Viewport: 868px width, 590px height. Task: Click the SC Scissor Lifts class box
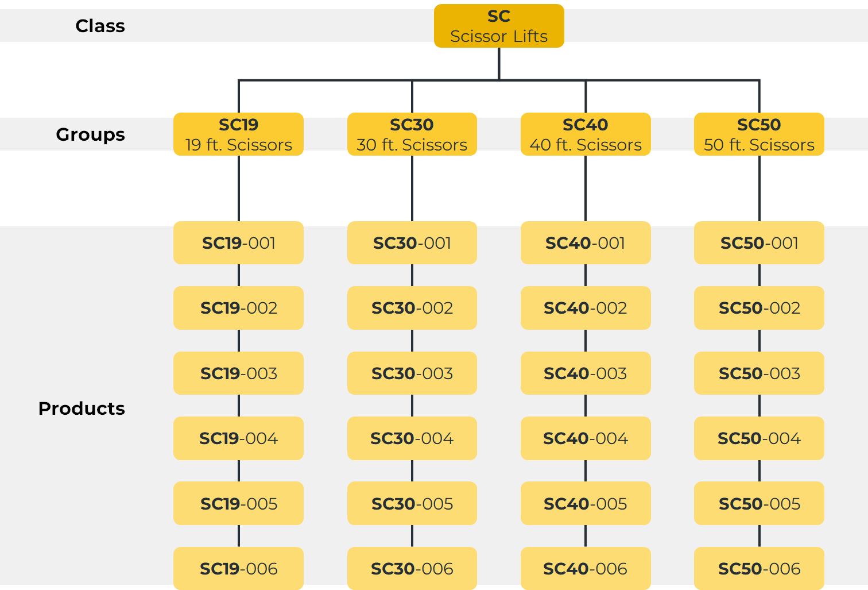pyautogui.click(x=498, y=26)
